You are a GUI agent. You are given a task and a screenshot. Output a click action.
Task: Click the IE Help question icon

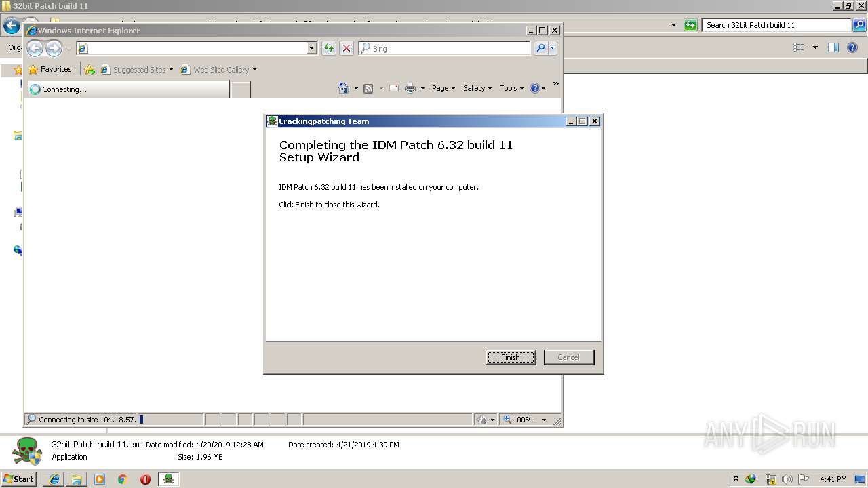[x=535, y=88]
